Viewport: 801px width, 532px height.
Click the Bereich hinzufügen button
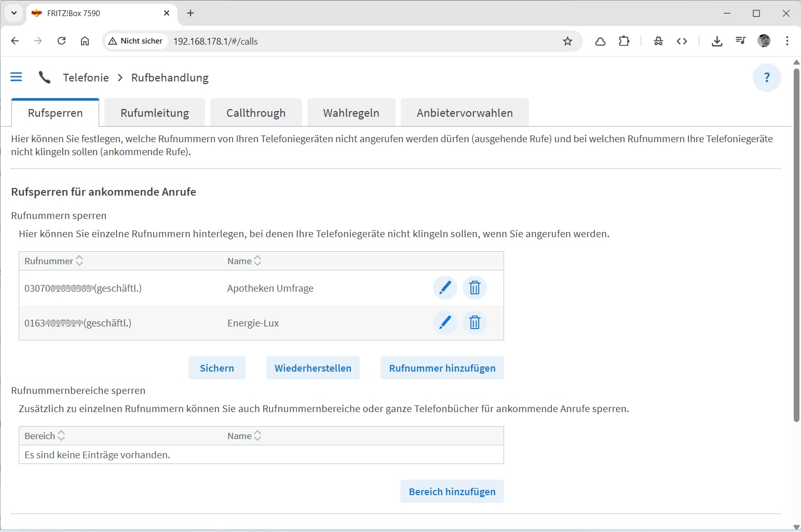452,492
